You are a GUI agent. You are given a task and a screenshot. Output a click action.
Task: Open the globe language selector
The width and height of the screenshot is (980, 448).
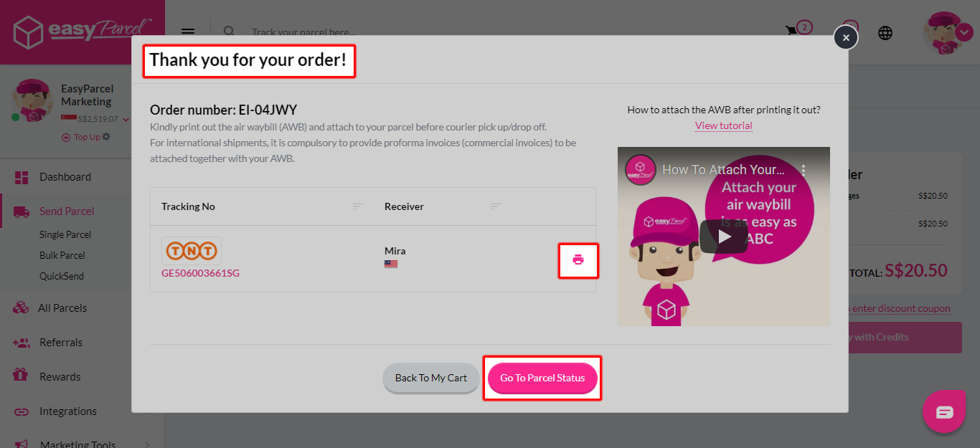(x=885, y=33)
